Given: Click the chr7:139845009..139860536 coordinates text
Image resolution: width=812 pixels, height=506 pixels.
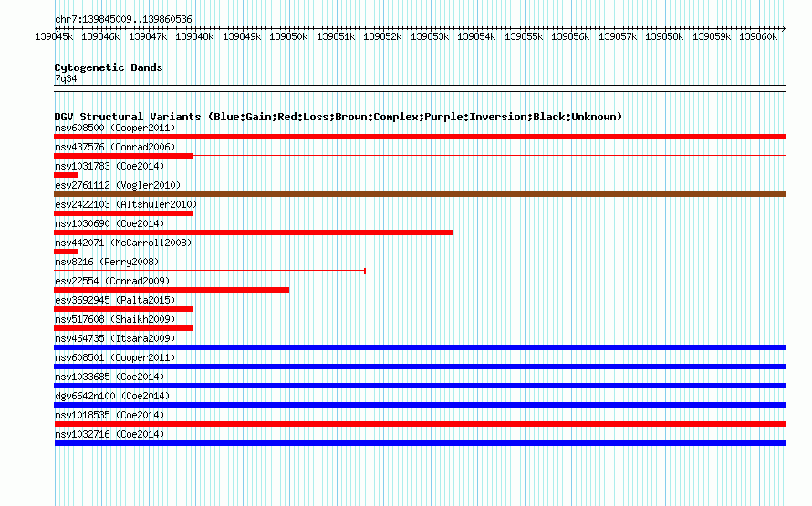Looking at the screenshot, I should (x=123, y=19).
